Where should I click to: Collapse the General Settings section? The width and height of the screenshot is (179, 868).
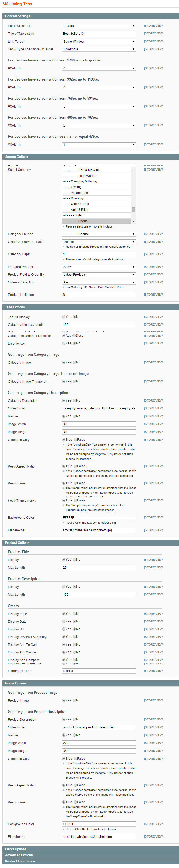[x=90, y=16]
